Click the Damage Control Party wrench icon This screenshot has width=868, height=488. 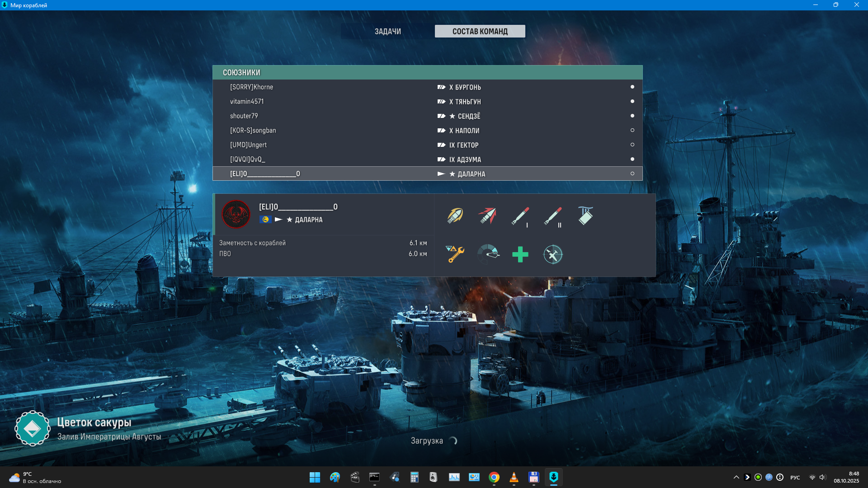(455, 254)
